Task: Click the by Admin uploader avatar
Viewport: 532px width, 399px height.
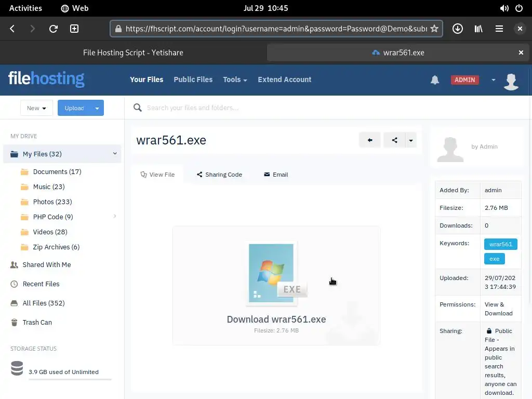Action: [450, 149]
